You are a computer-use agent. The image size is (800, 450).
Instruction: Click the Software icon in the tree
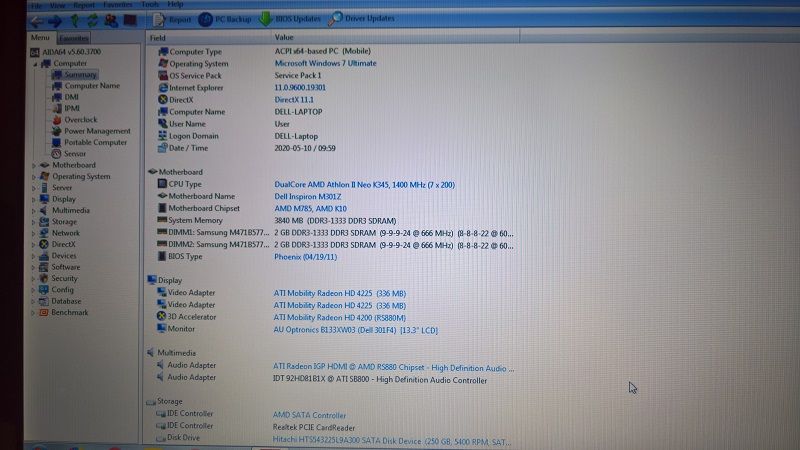(44, 267)
